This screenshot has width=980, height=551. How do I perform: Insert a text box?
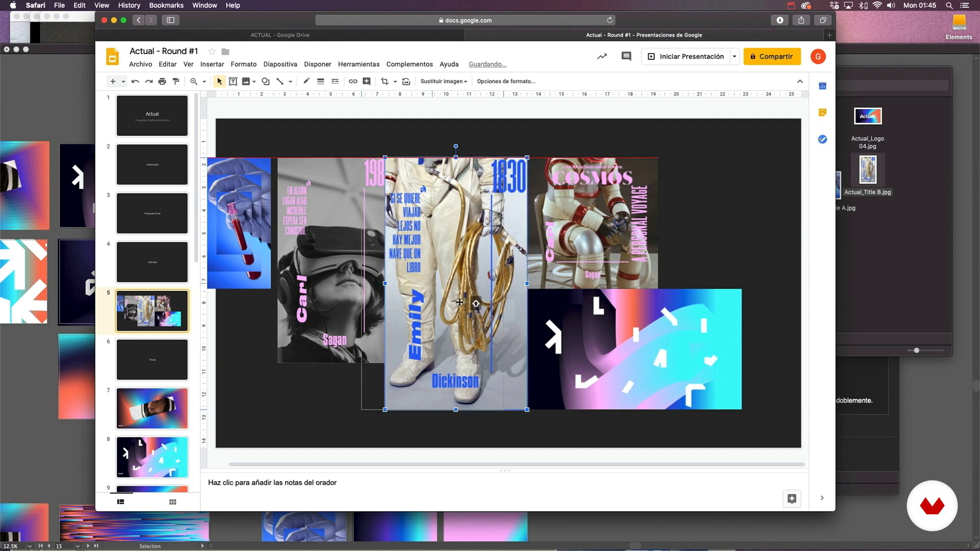point(233,81)
